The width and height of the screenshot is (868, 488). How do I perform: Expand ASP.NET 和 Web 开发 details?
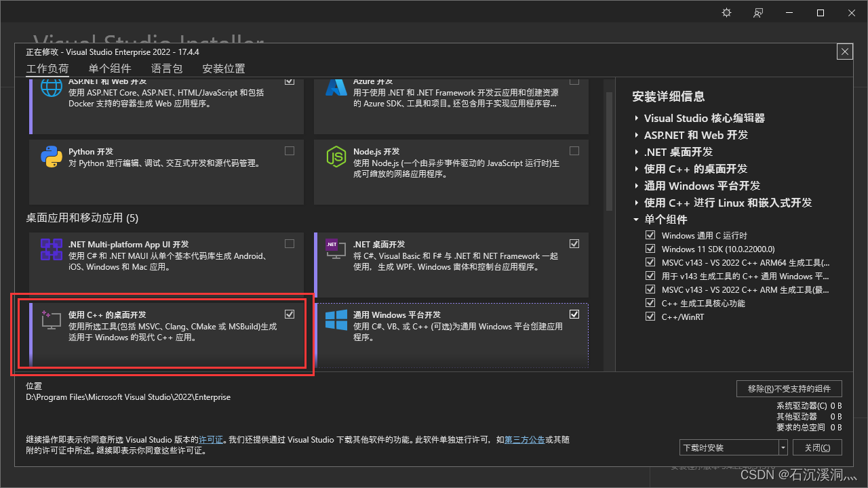[637, 135]
